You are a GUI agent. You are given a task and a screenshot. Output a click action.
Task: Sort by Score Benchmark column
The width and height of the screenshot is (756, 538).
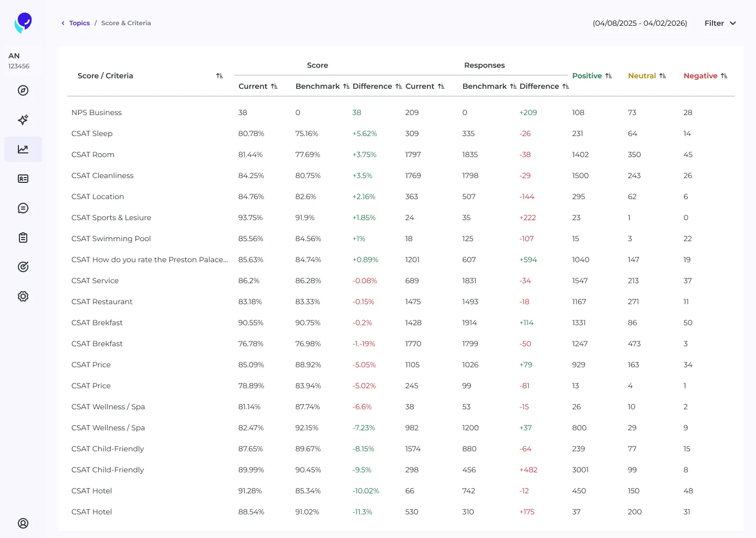(346, 86)
